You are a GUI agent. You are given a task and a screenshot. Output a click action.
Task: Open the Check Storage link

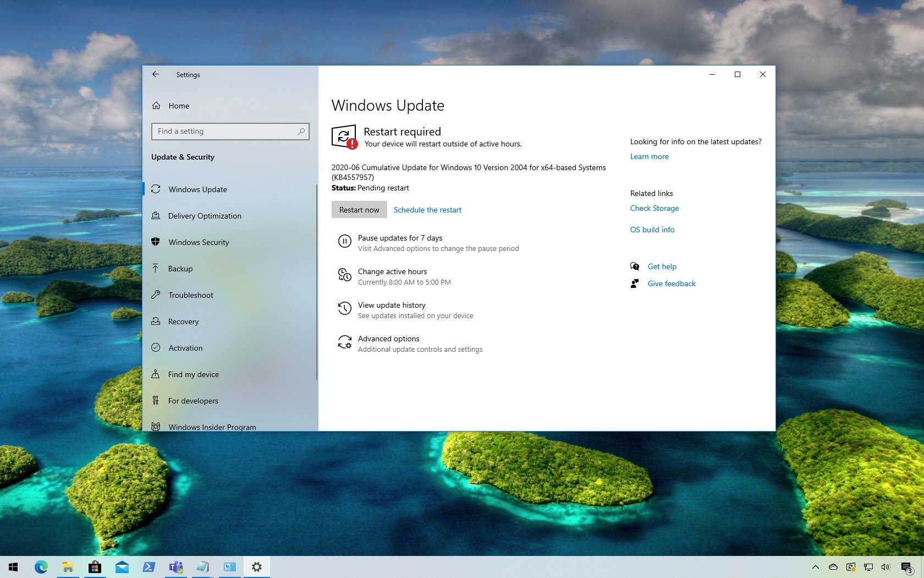pos(654,209)
